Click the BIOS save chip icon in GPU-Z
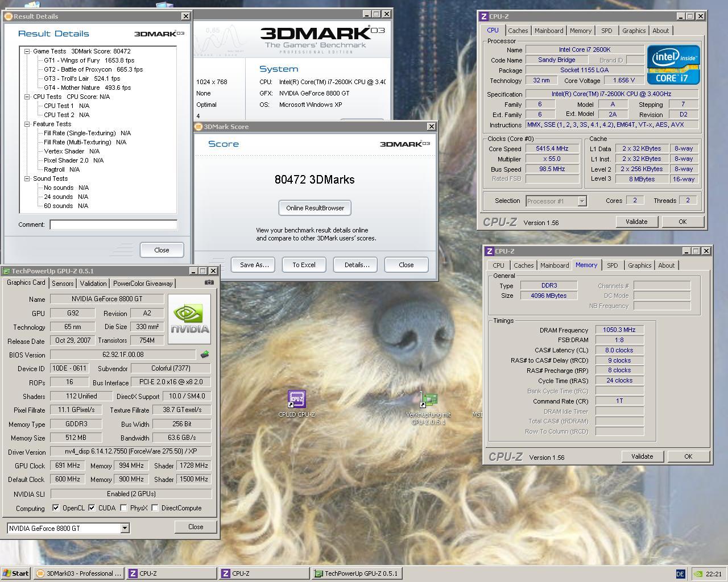The height and width of the screenshot is (582, 728). 205,355
